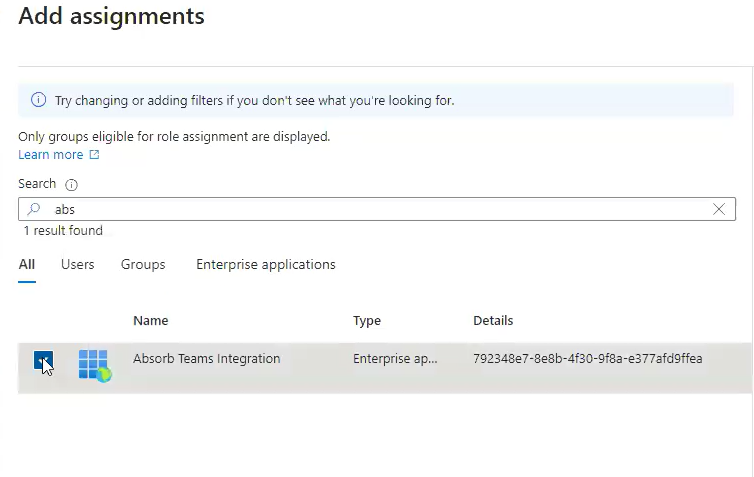This screenshot has height=477, width=754.
Task: Open the Learn more link
Action: 50,155
